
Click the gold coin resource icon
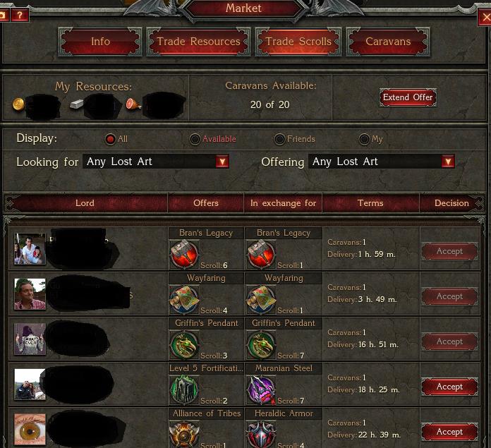(18, 104)
